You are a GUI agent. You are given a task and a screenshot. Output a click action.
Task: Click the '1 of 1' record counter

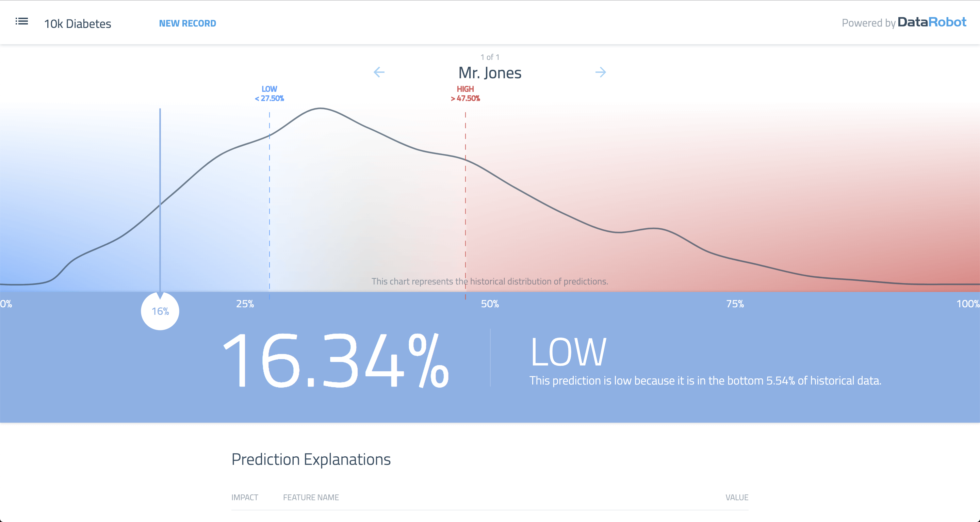(x=490, y=57)
